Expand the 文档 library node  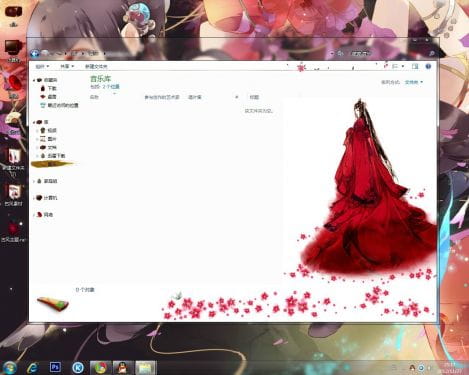pyautogui.click(x=37, y=147)
